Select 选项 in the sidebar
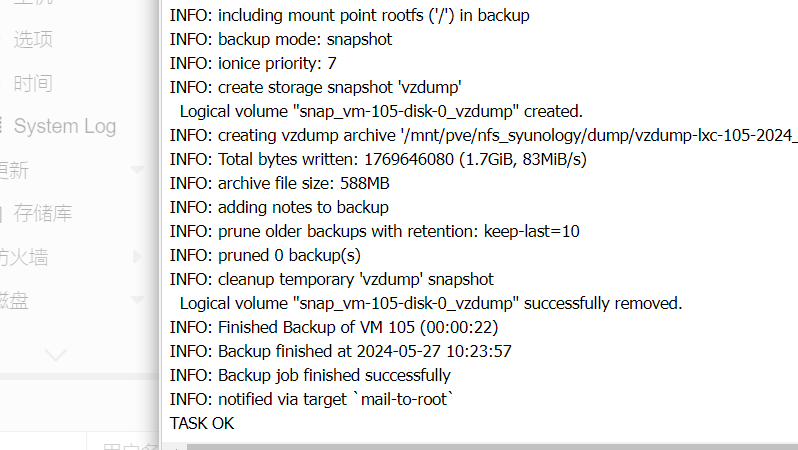The image size is (798, 450). (33, 40)
